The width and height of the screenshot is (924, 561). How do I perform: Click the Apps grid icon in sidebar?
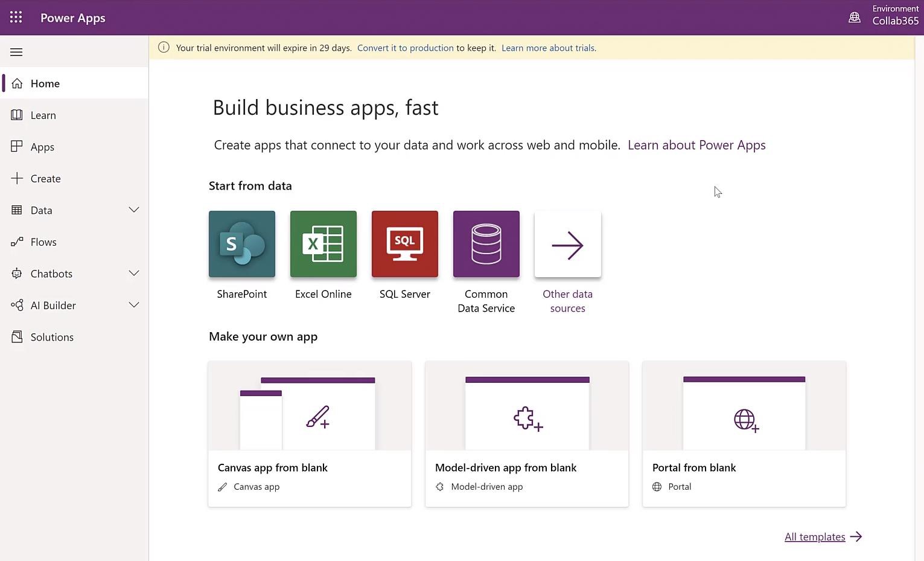pyautogui.click(x=17, y=147)
